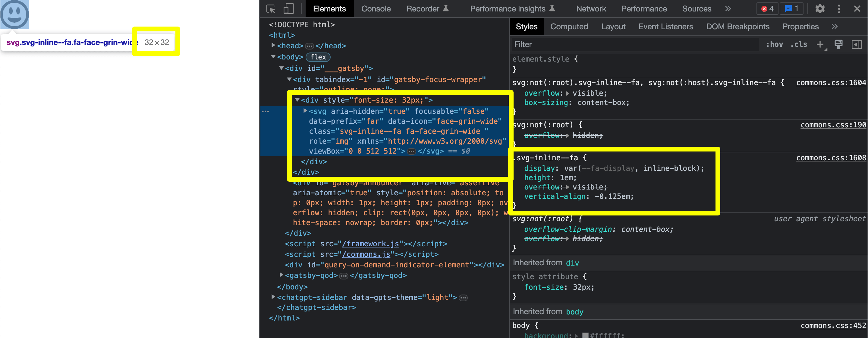Show more DevTools tabs chevron
Viewport: 868px width, 338px height.
click(x=728, y=9)
